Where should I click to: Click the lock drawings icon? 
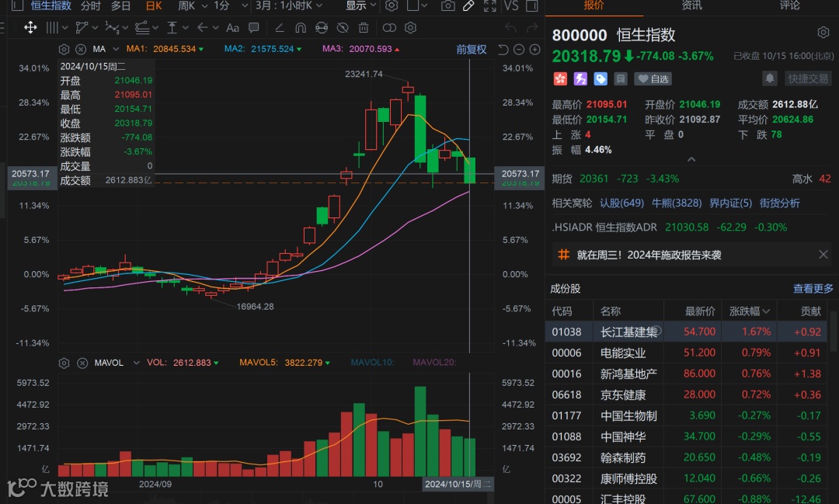coord(322,28)
